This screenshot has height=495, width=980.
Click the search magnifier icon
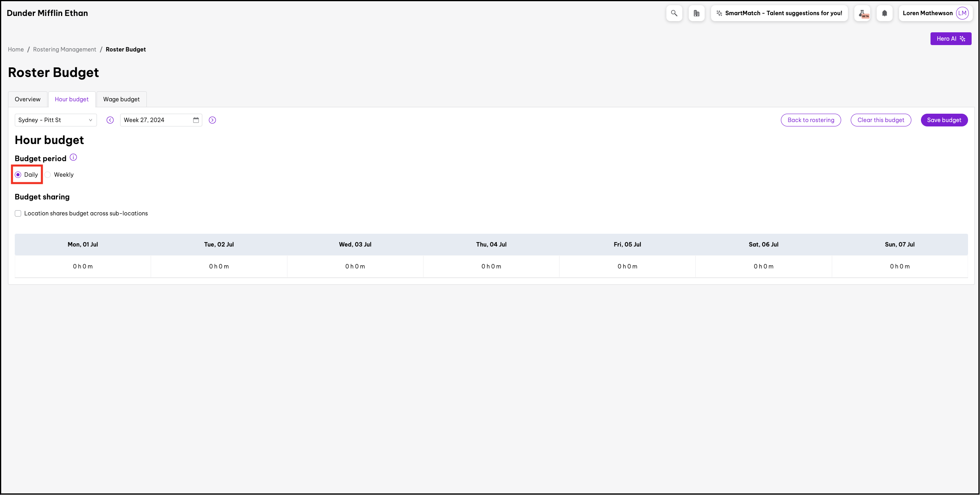[674, 13]
